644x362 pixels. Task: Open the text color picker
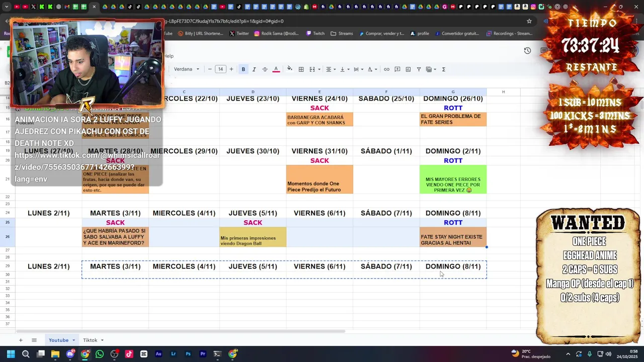coord(276,69)
